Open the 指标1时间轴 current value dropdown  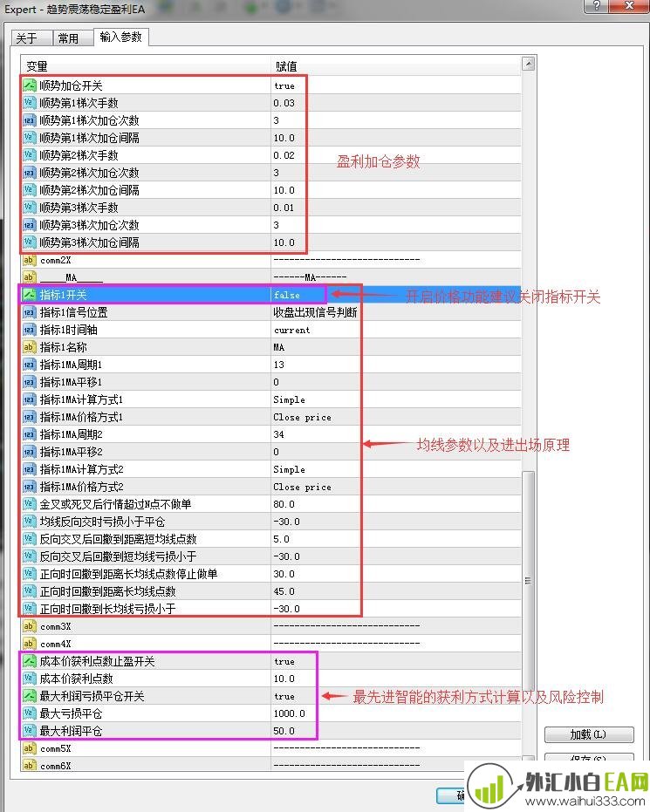click(292, 330)
